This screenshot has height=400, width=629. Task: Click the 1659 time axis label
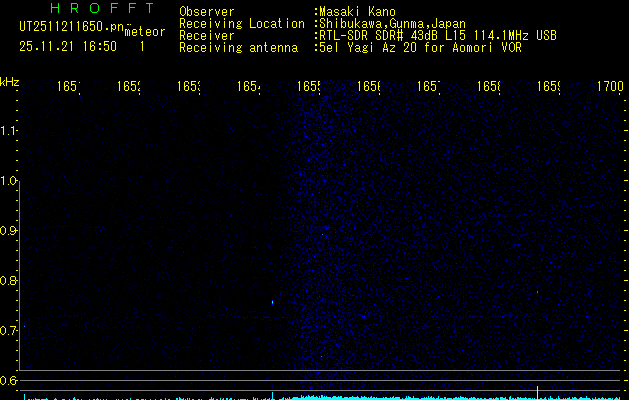click(x=549, y=86)
